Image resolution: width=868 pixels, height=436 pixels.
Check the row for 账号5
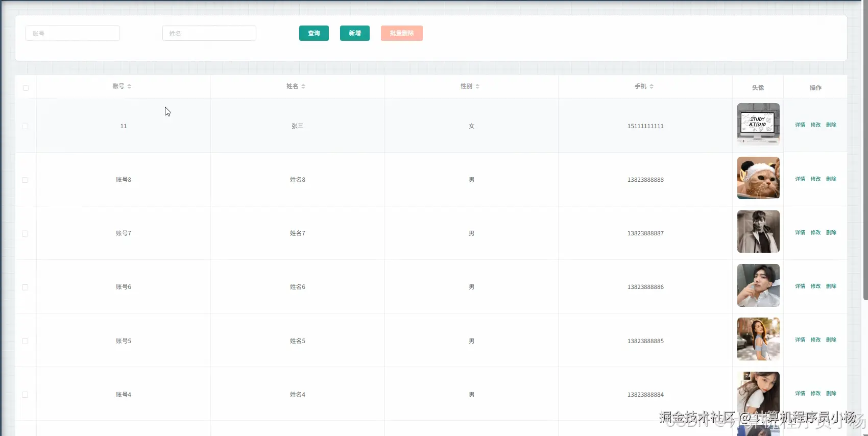[25, 341]
